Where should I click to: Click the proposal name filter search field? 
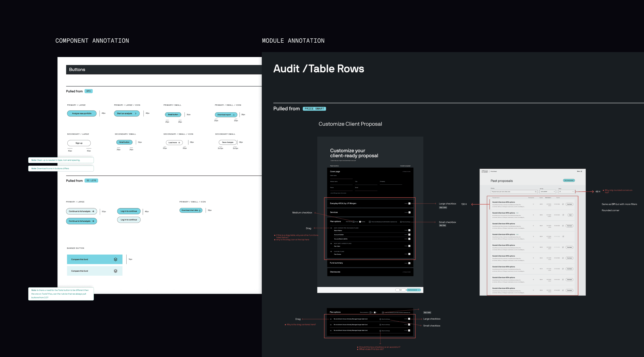click(x=514, y=192)
